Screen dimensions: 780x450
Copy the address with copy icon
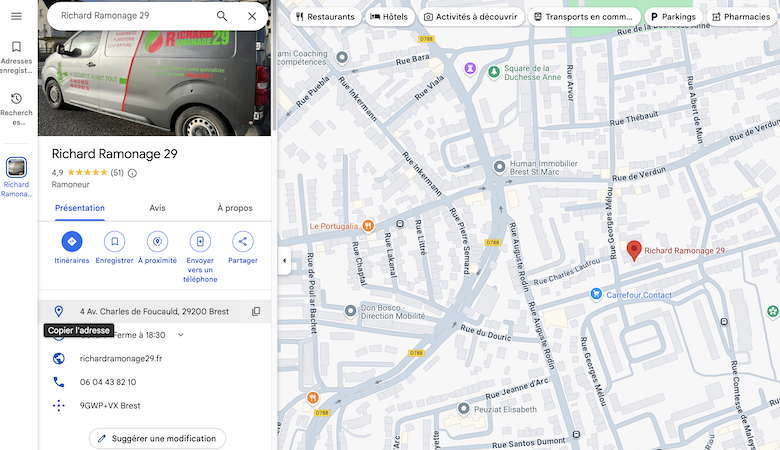(x=256, y=311)
